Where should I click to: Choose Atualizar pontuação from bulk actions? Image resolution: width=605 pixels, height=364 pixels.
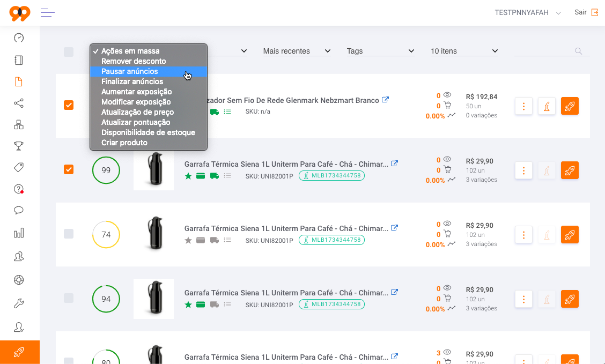[x=149, y=122]
